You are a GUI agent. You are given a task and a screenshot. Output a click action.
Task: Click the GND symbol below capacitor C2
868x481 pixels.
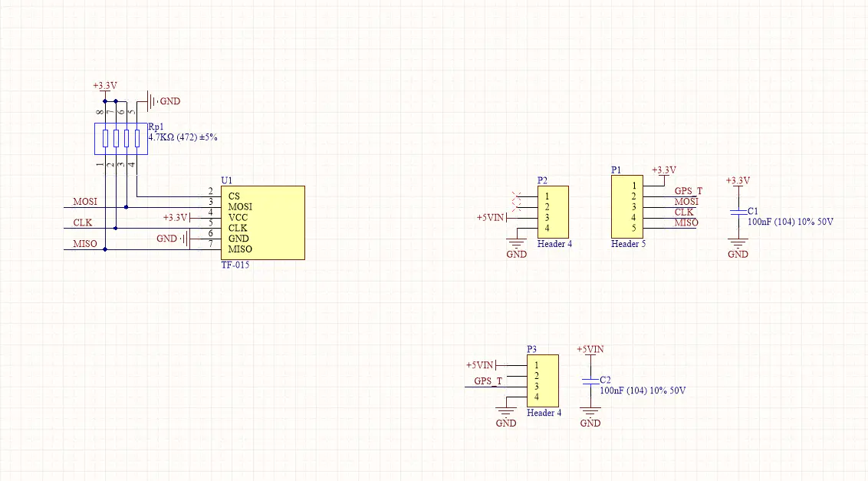click(590, 416)
